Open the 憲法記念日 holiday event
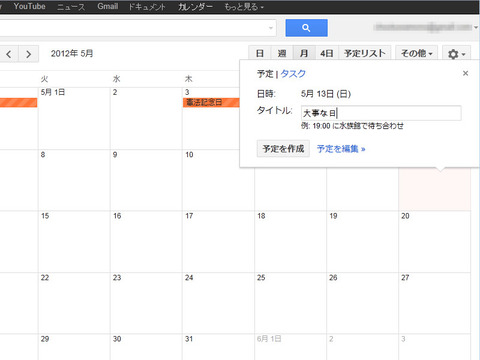The image size is (480, 360). (211, 102)
